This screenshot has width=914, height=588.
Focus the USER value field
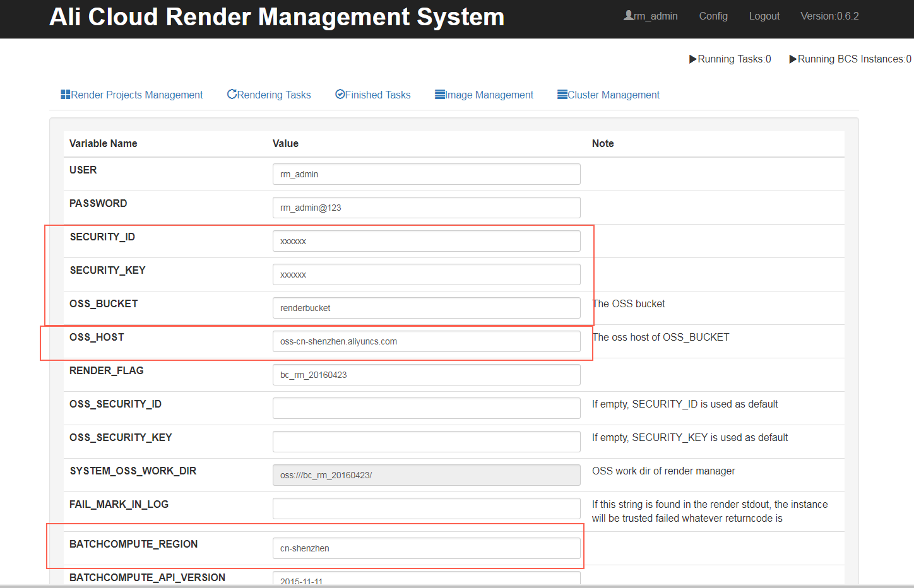click(426, 174)
